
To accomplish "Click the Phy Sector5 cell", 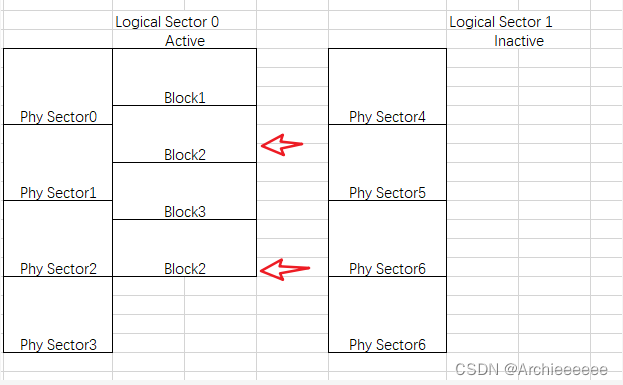I will [x=387, y=163].
